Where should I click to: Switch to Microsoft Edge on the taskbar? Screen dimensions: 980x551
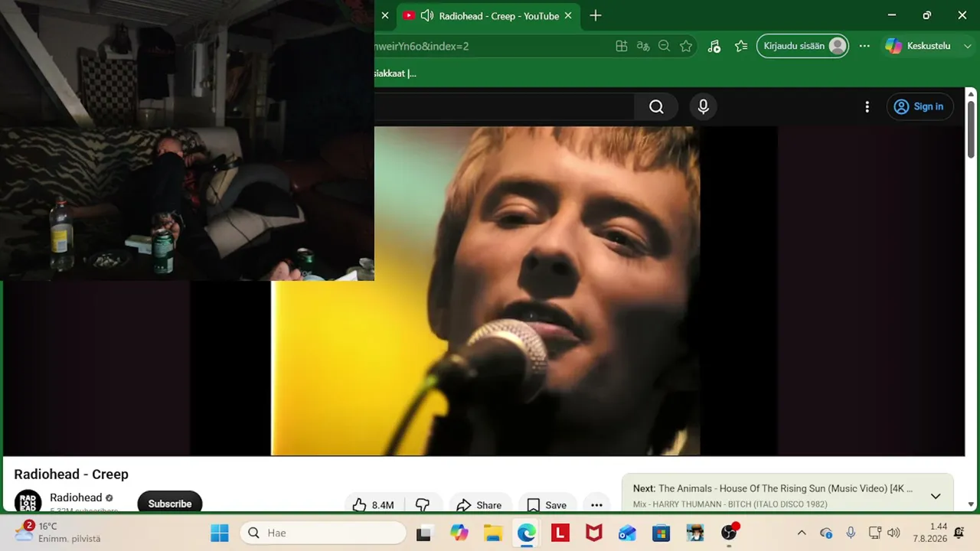527,533
